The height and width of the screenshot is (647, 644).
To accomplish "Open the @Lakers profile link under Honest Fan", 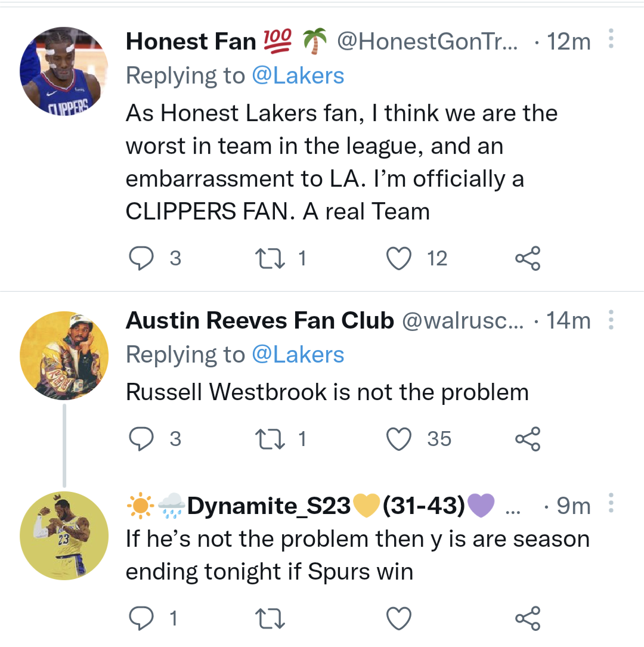I will [298, 75].
